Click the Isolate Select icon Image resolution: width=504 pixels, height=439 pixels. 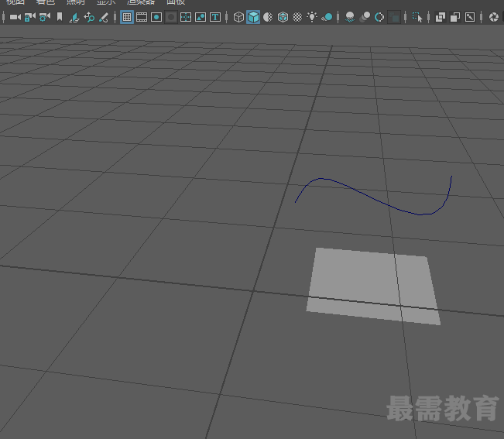click(417, 17)
